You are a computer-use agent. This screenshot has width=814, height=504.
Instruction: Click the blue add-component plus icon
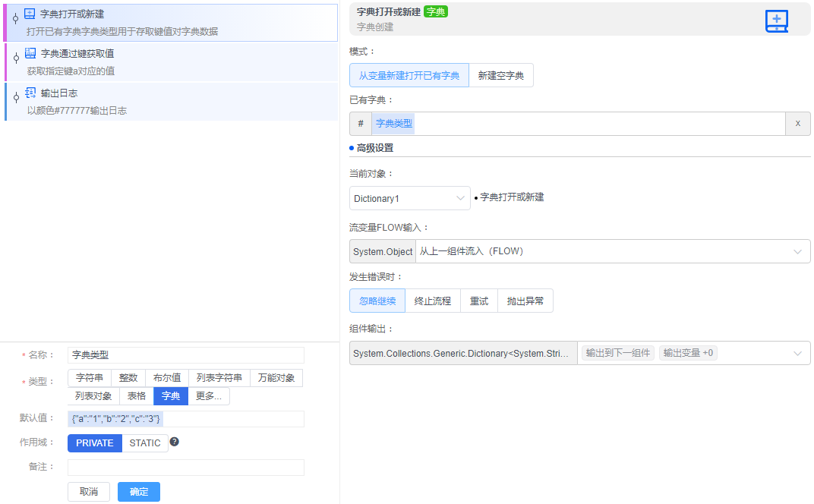pyautogui.click(x=776, y=21)
